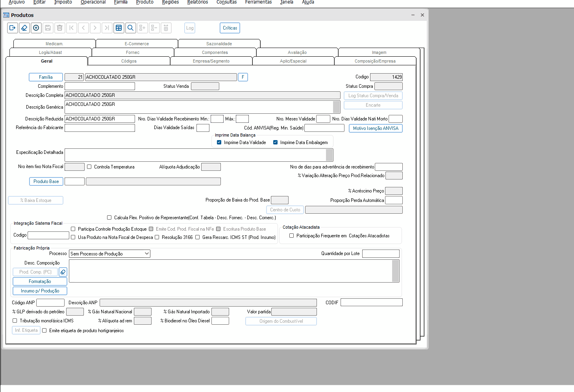
Task: Open the Imposto menu
Action: pyautogui.click(x=63, y=2)
